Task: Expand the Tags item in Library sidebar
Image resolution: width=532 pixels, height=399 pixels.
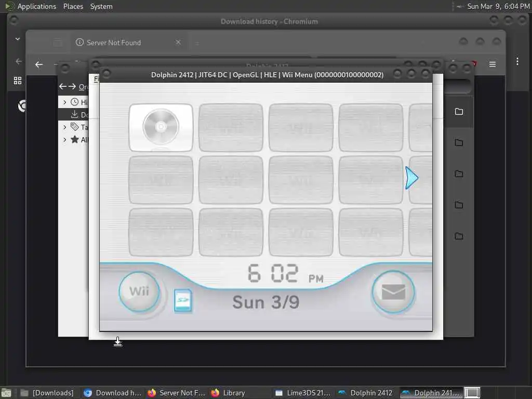Action: click(64, 127)
